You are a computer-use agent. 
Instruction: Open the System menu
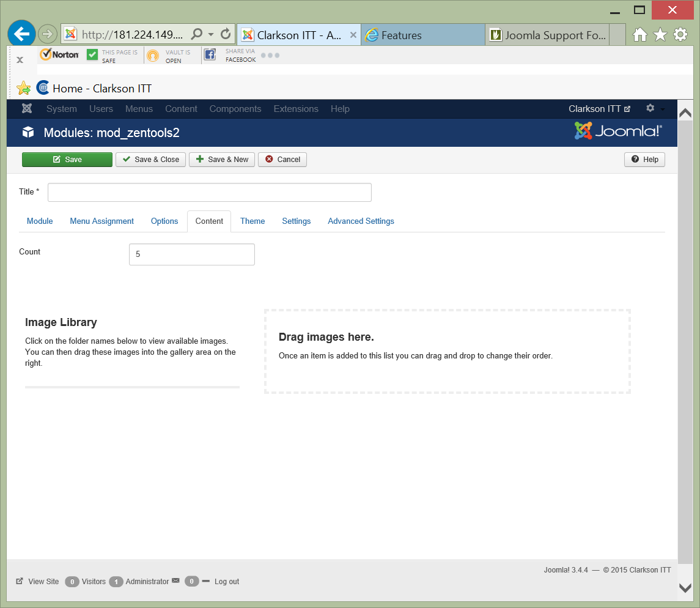click(62, 109)
